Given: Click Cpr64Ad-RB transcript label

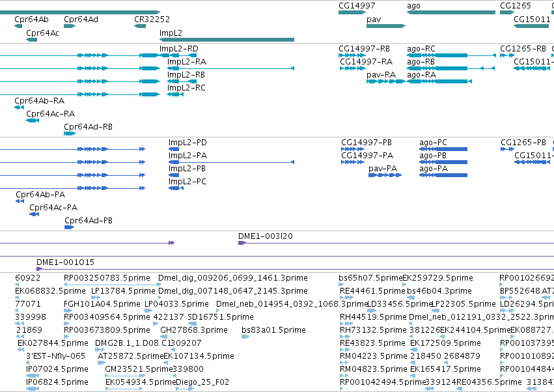Looking at the screenshot, I should point(88,127).
